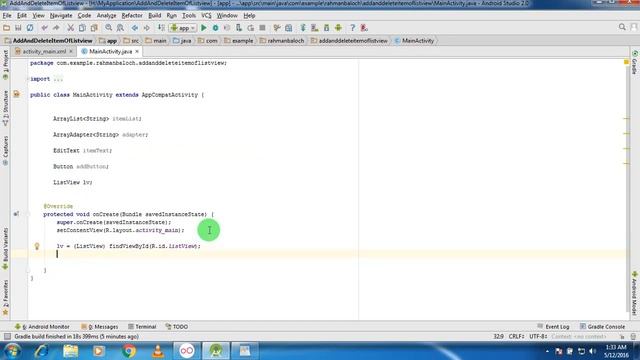
Task: Navigate Forward with the right arrow
Action: (x=146, y=28)
